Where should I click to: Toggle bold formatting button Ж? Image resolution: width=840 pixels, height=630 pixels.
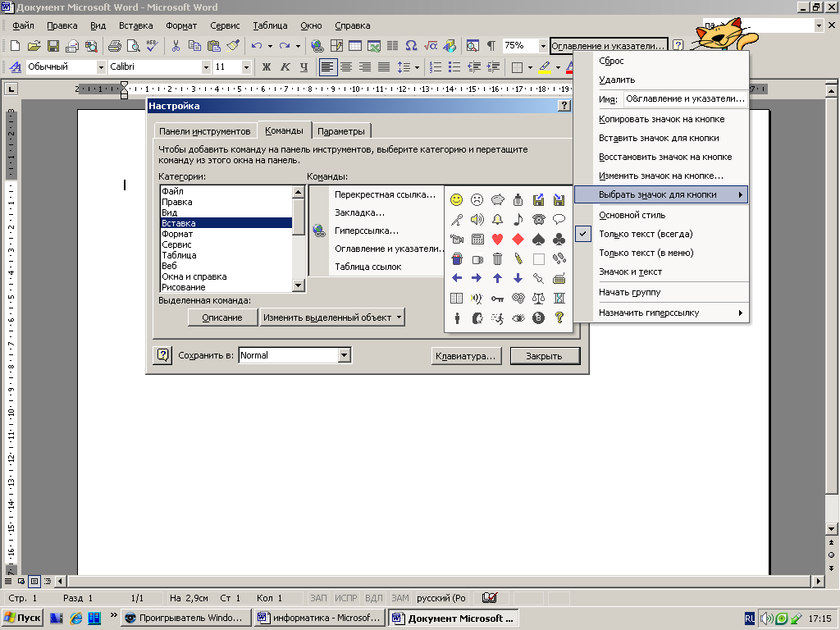pyautogui.click(x=266, y=67)
